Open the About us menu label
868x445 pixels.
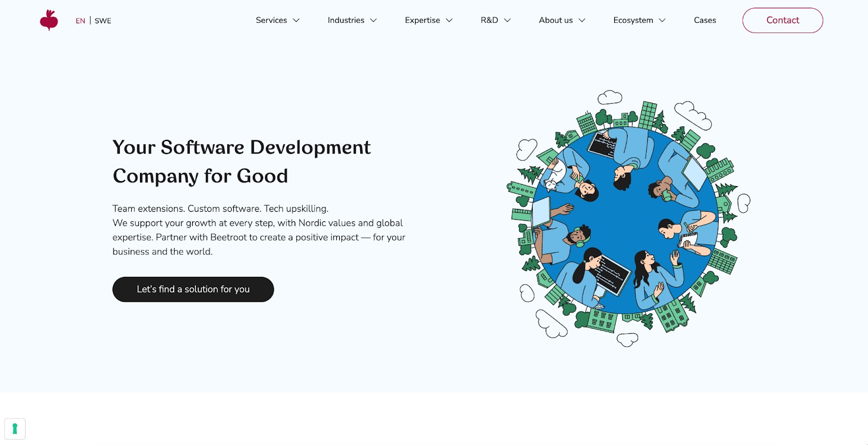556,20
